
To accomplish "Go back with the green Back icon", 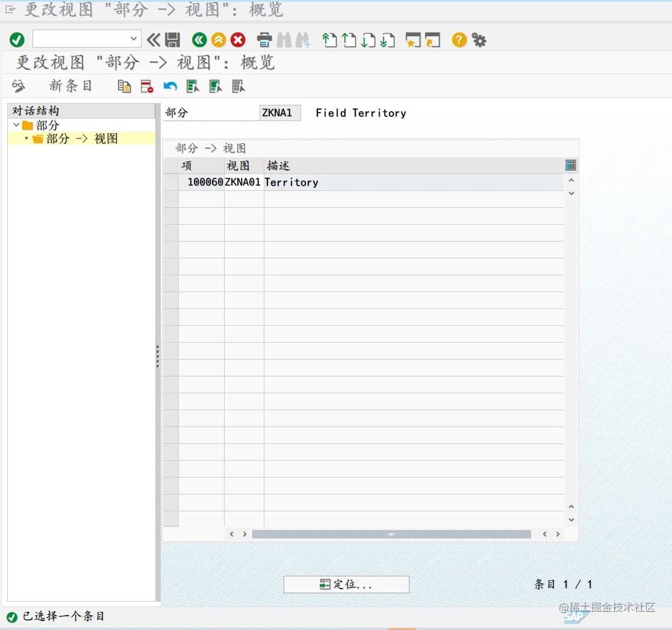I will (x=199, y=40).
